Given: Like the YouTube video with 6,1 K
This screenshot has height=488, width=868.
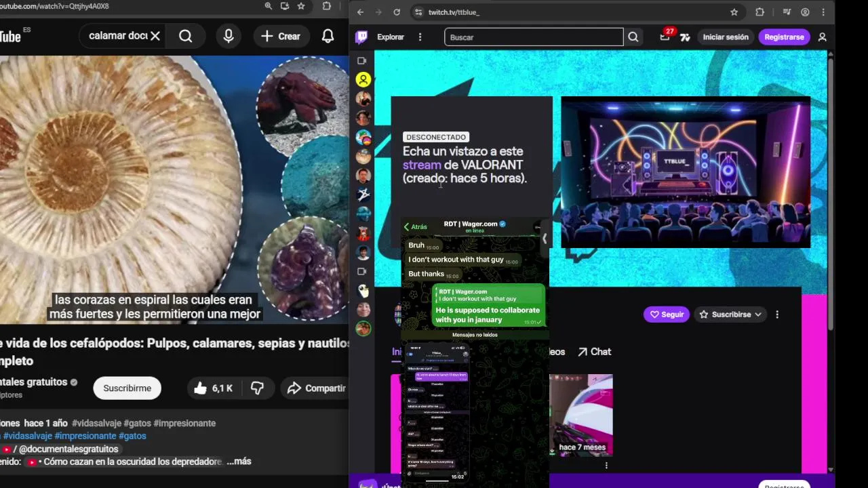Looking at the screenshot, I should (215, 388).
